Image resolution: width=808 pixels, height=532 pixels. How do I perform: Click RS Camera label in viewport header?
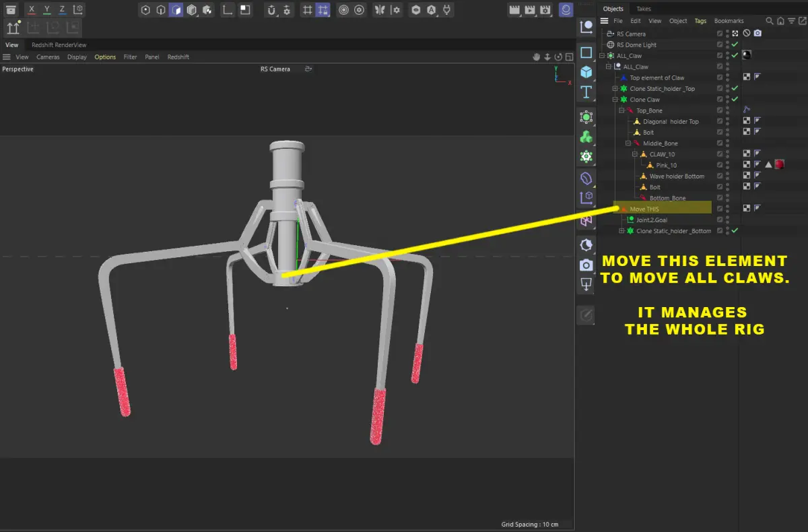pyautogui.click(x=275, y=69)
